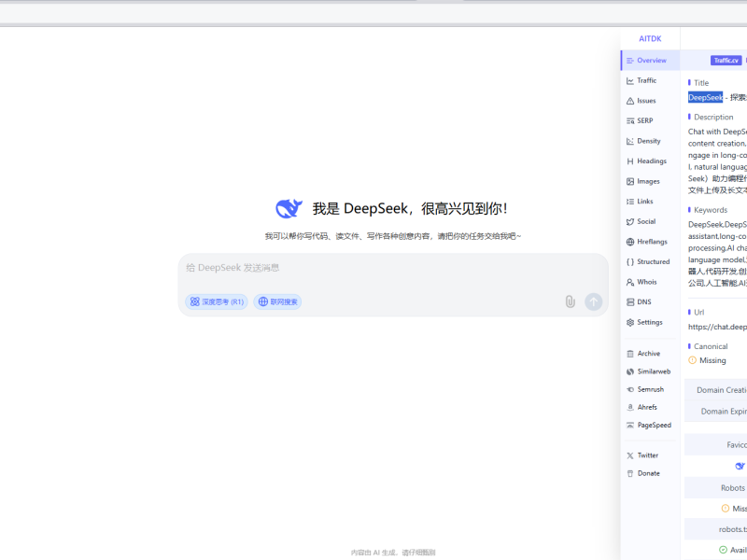The width and height of the screenshot is (747, 560).
Task: Click the Traffic.cv badge button
Action: click(726, 61)
